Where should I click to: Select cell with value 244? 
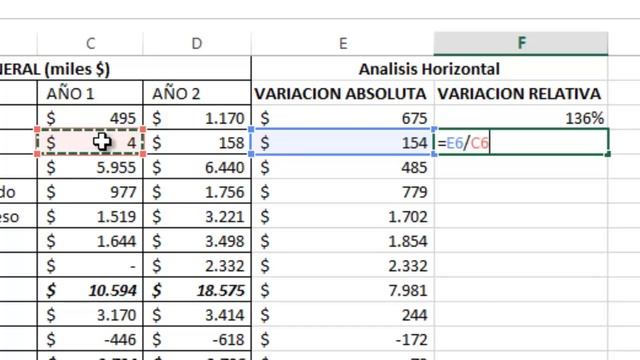[343, 314]
